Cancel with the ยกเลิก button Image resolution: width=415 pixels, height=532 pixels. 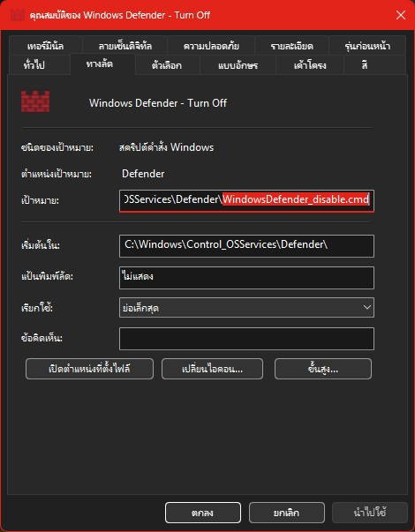[x=287, y=513]
